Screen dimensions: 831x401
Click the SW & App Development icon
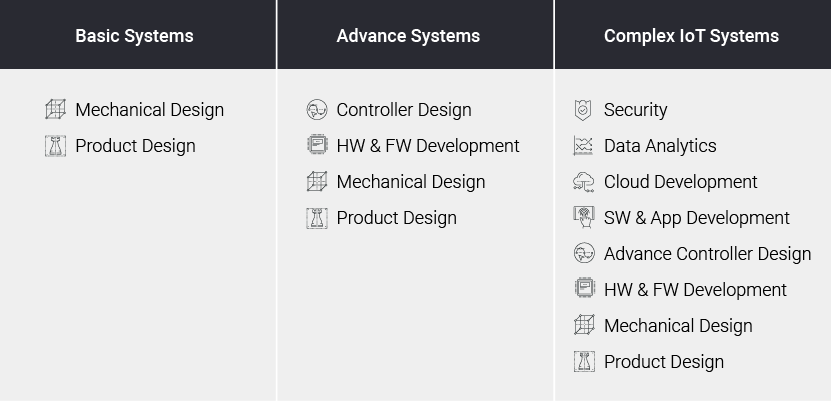[x=584, y=218]
